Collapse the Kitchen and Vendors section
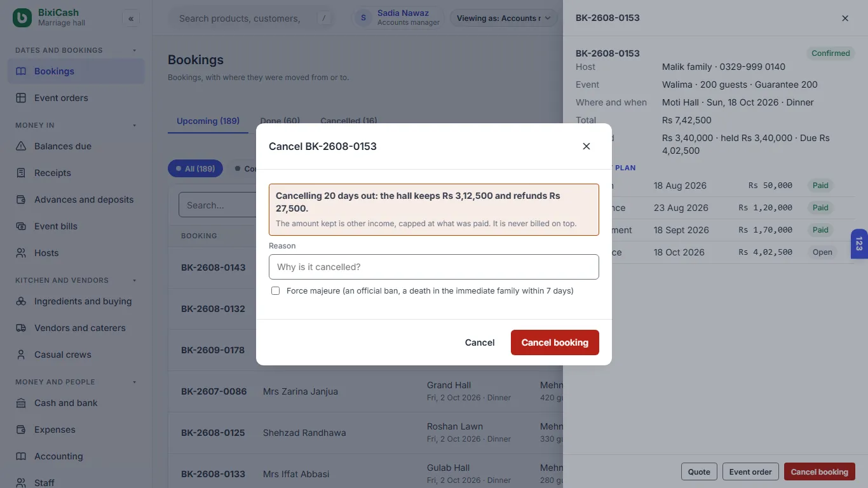The image size is (868, 488). tap(134, 280)
